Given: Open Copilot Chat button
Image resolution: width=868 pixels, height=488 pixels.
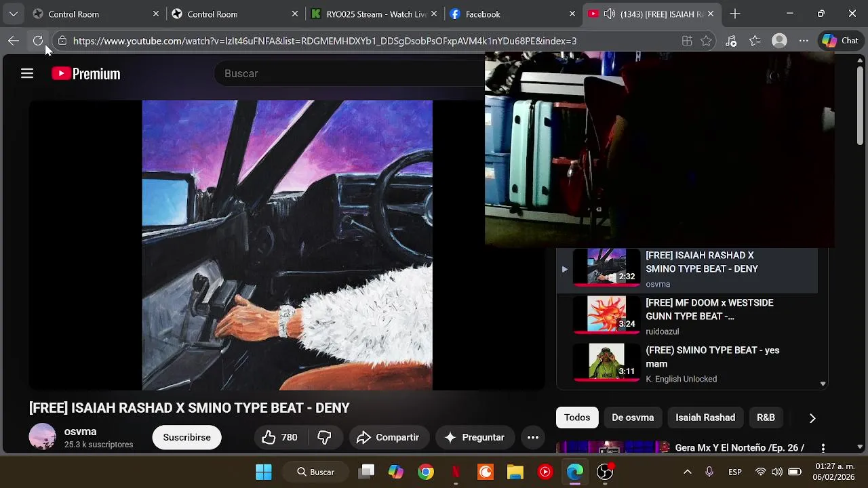Looking at the screenshot, I should [841, 41].
